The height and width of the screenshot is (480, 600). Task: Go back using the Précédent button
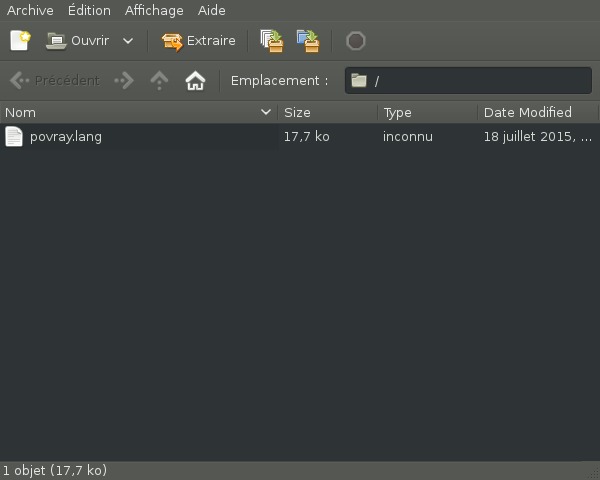[55, 81]
